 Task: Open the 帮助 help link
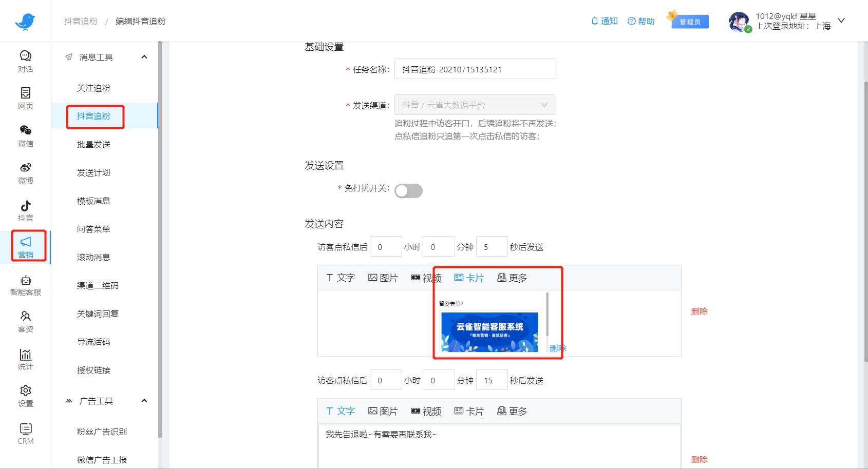click(x=641, y=21)
